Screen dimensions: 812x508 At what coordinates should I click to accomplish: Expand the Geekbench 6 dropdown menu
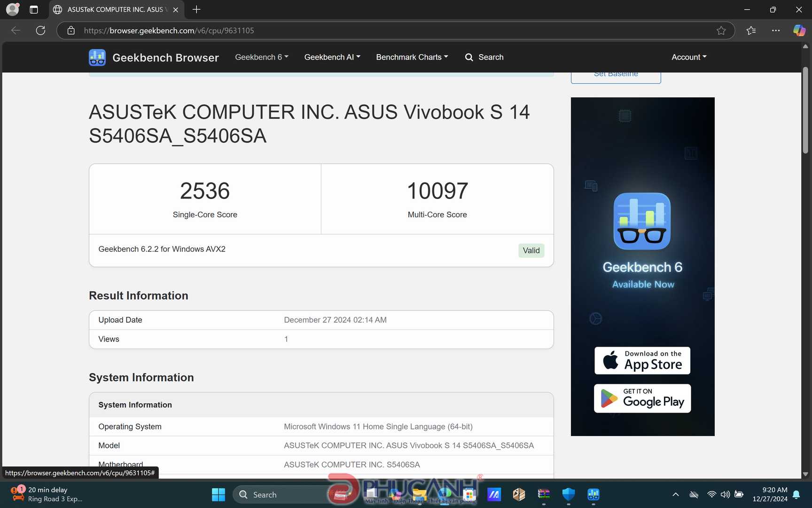(x=262, y=57)
